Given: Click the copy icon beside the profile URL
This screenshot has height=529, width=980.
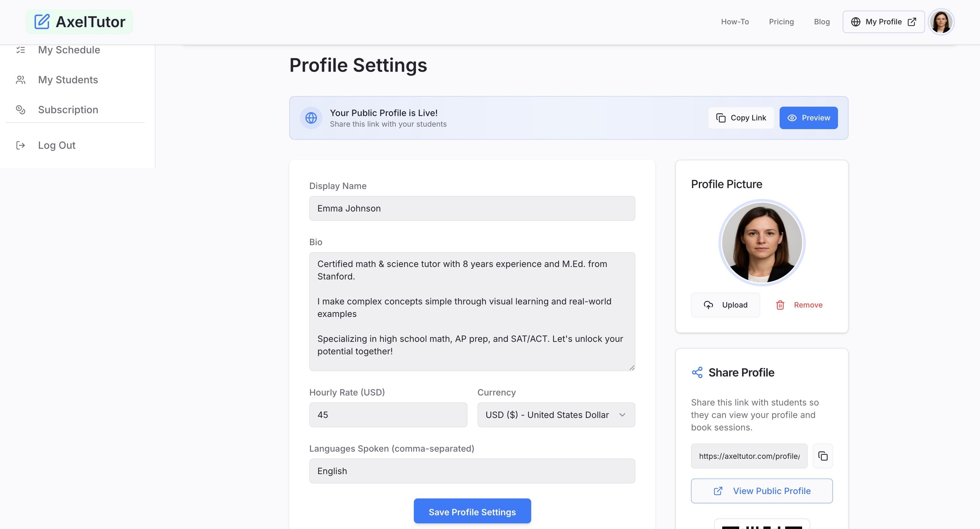Looking at the screenshot, I should [x=822, y=456].
